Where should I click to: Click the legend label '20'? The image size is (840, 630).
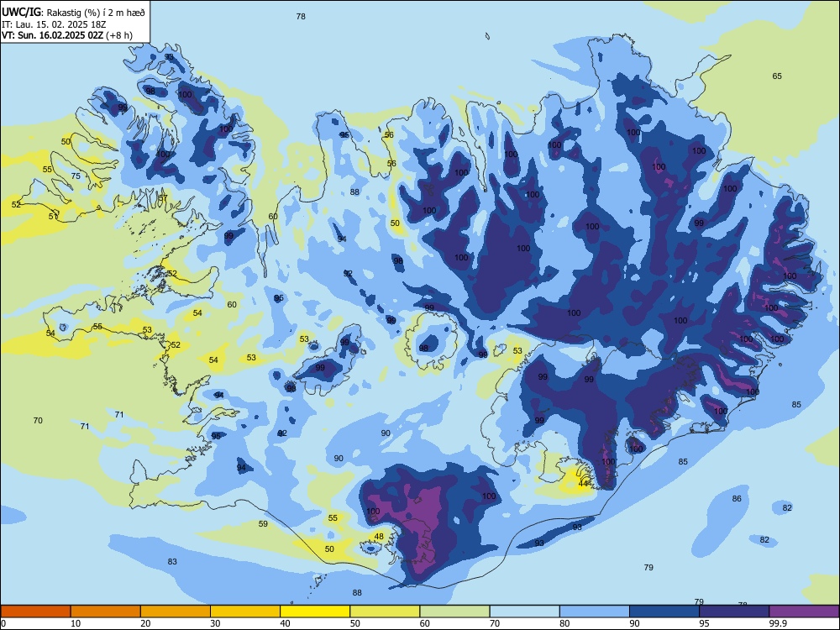145,623
